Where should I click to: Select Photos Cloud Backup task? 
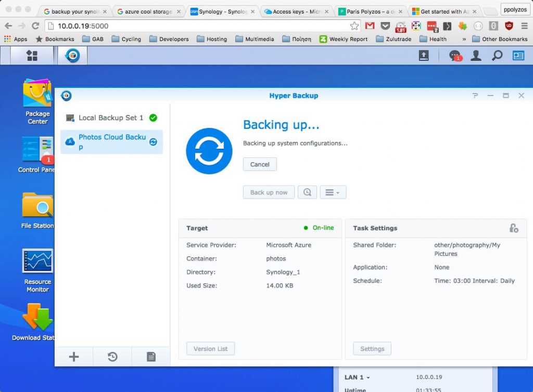(x=111, y=142)
